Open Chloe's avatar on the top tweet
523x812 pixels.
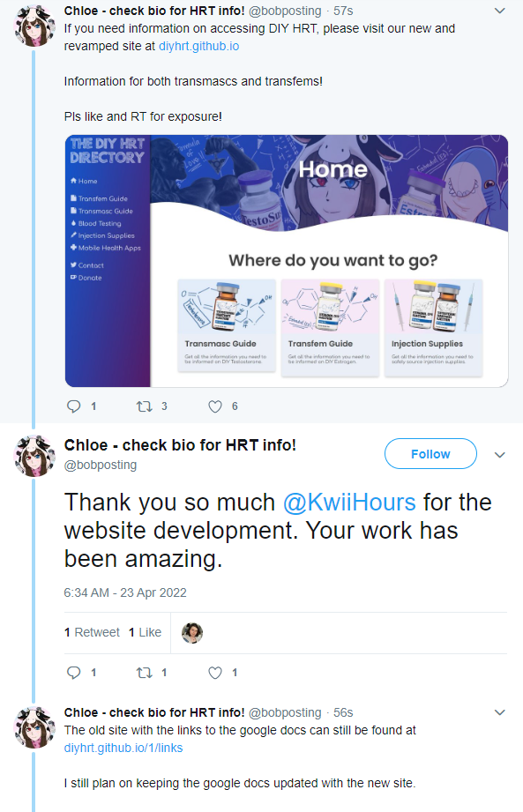(34, 26)
